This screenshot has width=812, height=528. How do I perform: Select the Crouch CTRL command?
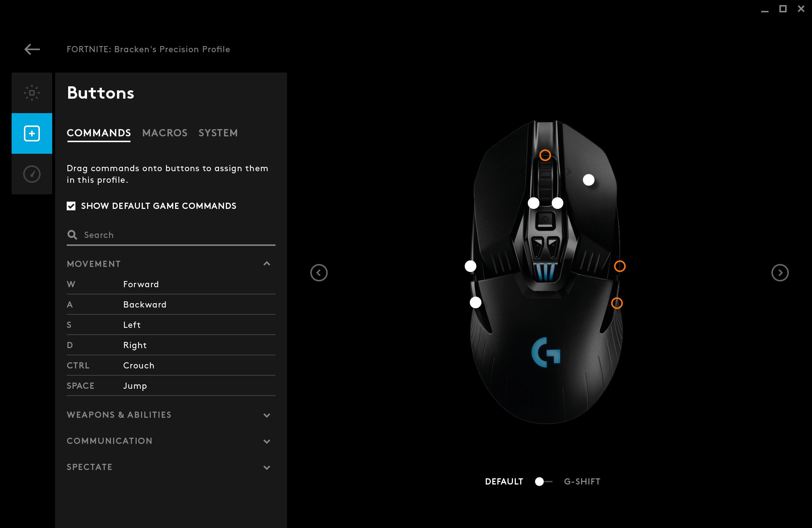pyautogui.click(x=171, y=366)
